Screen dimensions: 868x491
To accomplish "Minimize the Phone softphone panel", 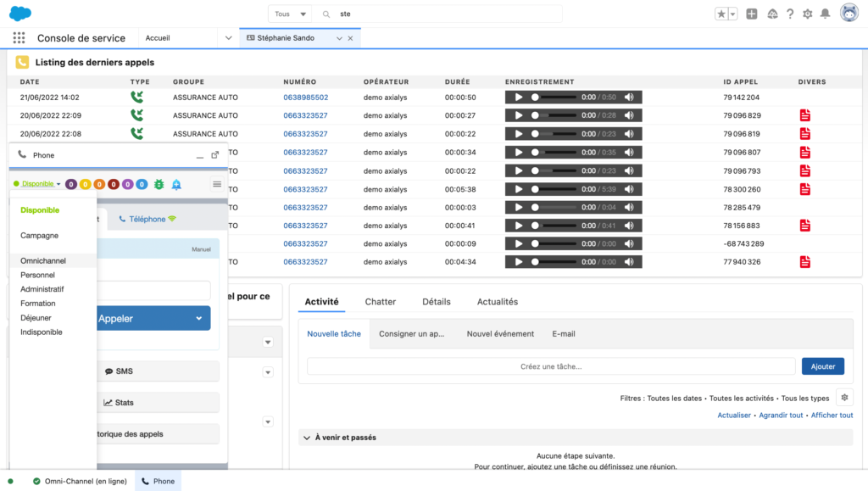I will tap(200, 155).
